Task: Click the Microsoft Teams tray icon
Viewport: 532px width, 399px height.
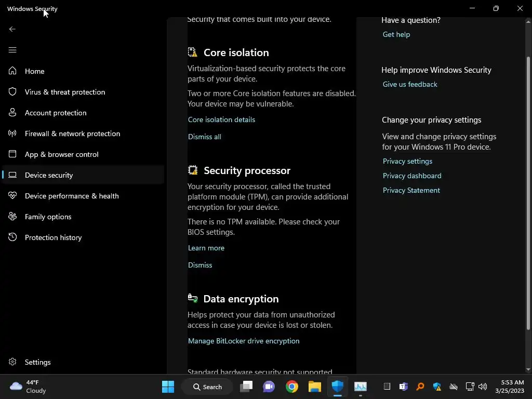Action: point(403,387)
